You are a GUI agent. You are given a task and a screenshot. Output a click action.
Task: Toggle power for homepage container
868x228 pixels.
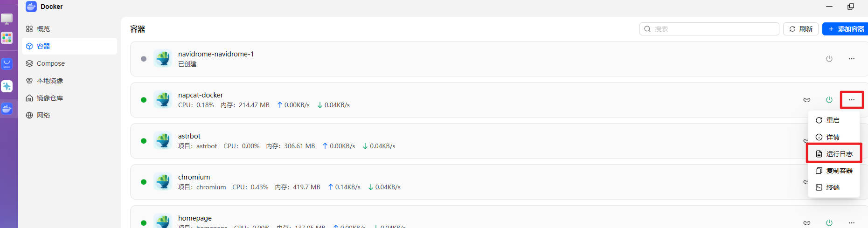click(x=829, y=223)
